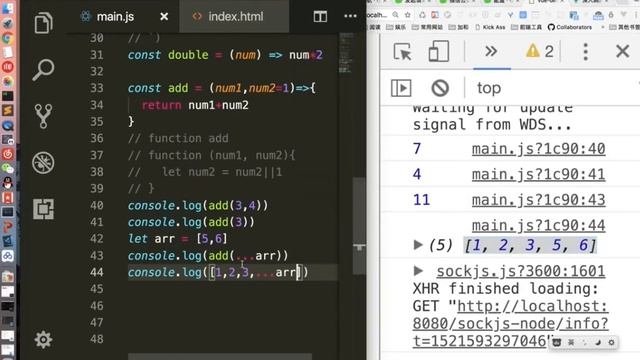Viewport: 640px width, 360px height.
Task: Open Launchpad from the Dock
Action: pos(7,24)
